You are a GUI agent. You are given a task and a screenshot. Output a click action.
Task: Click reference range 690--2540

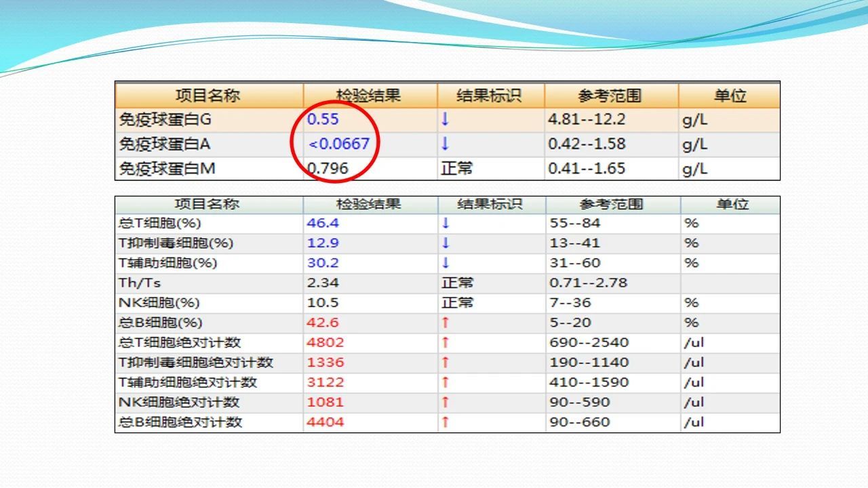point(589,342)
